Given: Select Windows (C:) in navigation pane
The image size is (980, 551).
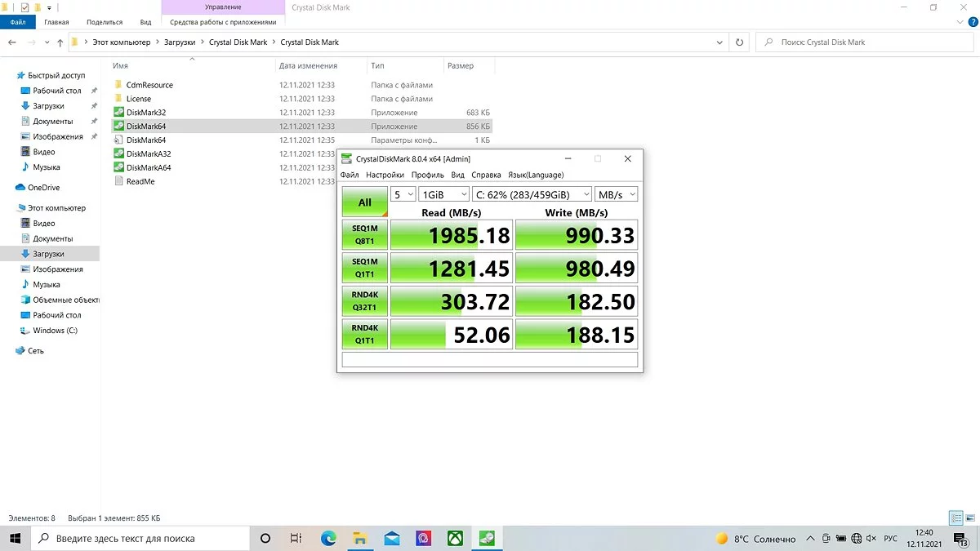Looking at the screenshot, I should coord(55,331).
